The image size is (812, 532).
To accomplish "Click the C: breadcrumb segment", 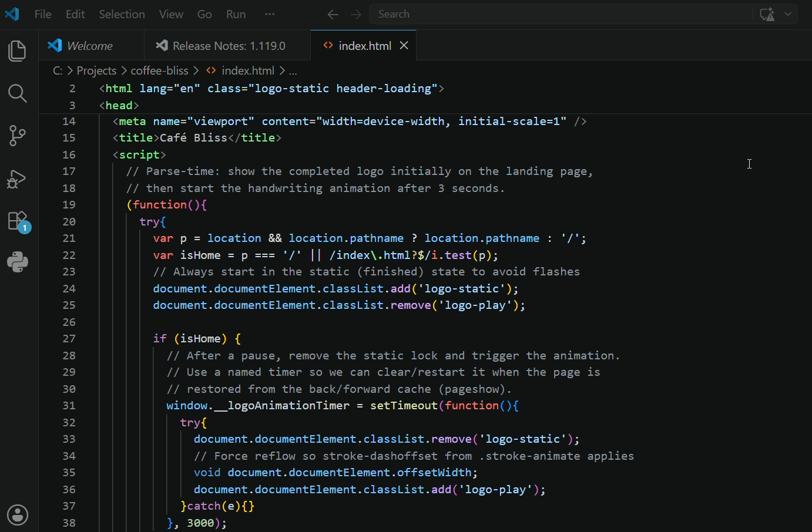I will tap(58, 70).
